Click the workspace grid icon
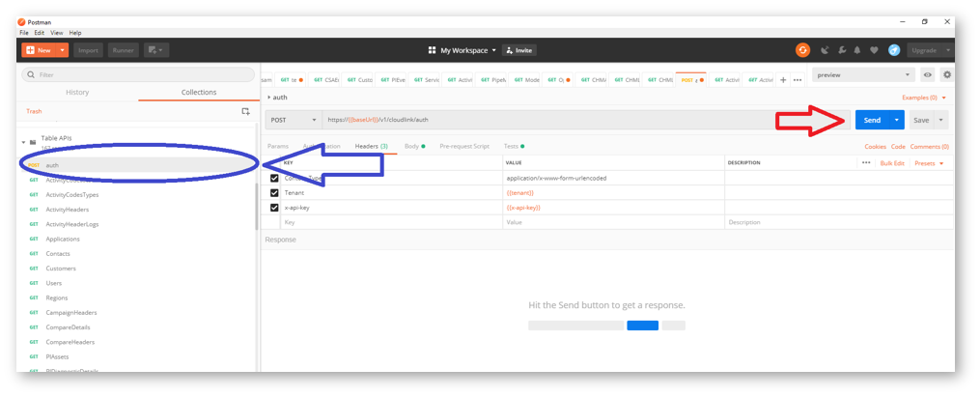This screenshot has height=397, width=980. tap(432, 50)
